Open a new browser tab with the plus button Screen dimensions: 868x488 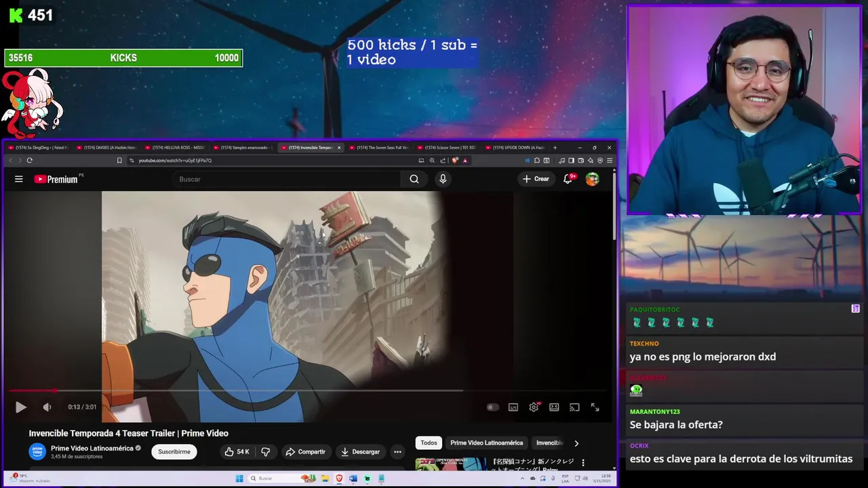coord(555,147)
